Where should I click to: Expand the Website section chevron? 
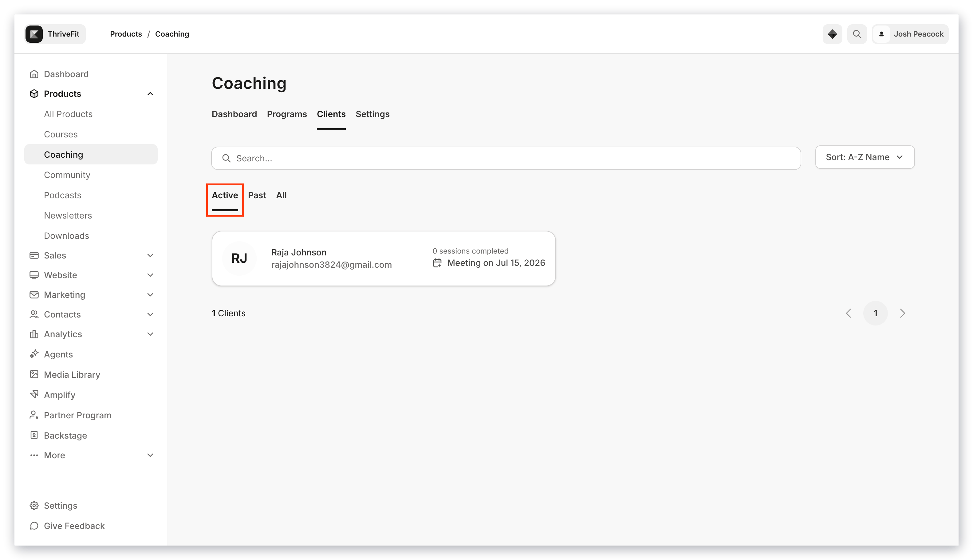(150, 275)
